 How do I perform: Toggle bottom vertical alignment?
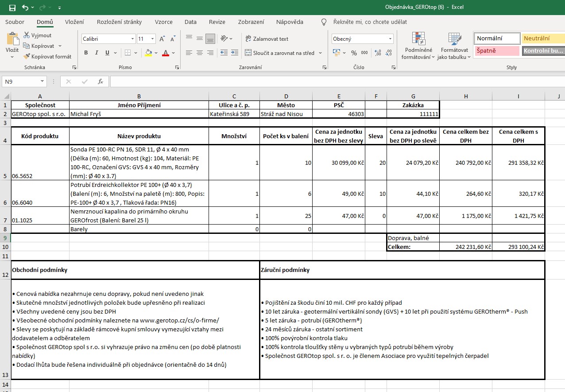coord(210,39)
